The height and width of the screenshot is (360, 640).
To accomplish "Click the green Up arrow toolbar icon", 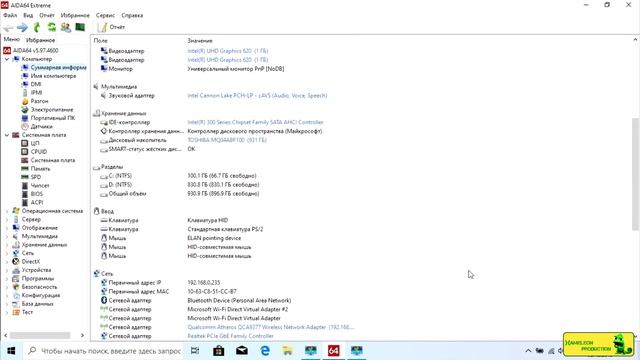I will tap(37, 27).
